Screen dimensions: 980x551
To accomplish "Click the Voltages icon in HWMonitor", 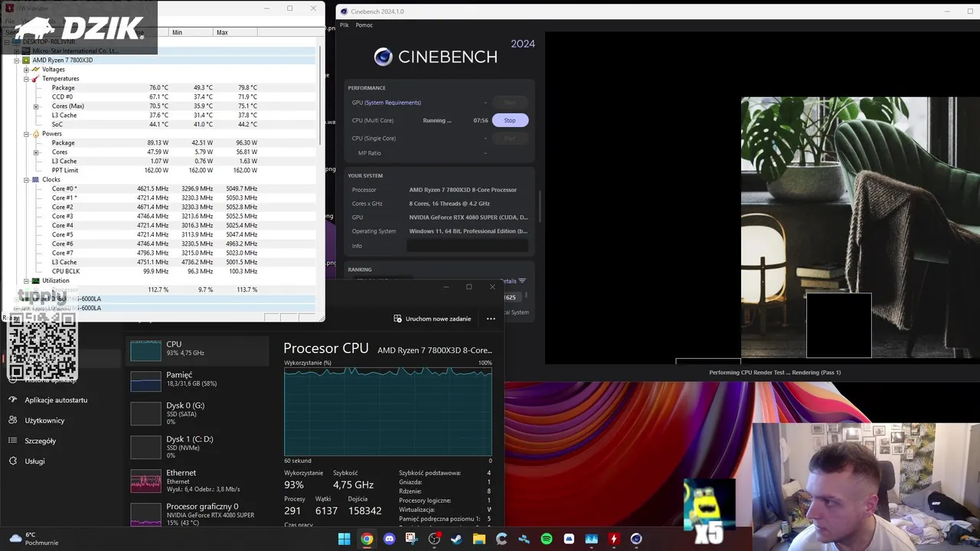I will pyautogui.click(x=35, y=69).
